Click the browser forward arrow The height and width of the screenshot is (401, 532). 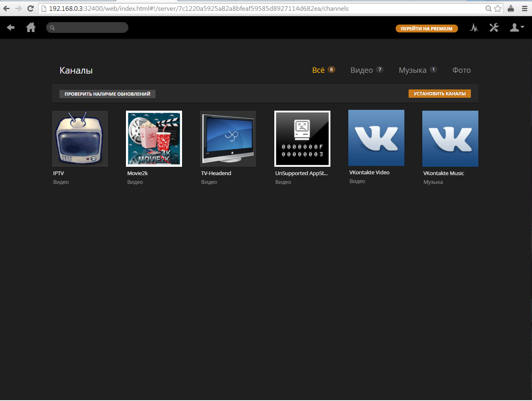pos(18,8)
